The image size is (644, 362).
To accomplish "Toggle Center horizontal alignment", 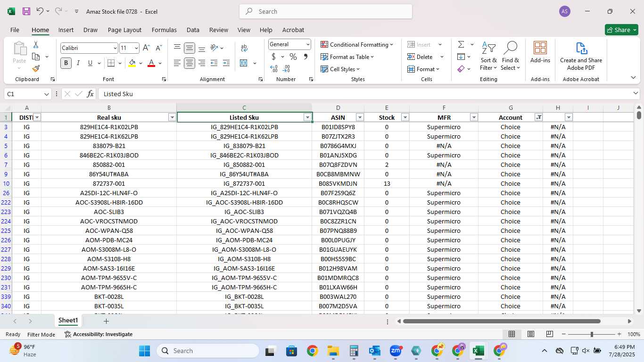I will (x=190, y=63).
